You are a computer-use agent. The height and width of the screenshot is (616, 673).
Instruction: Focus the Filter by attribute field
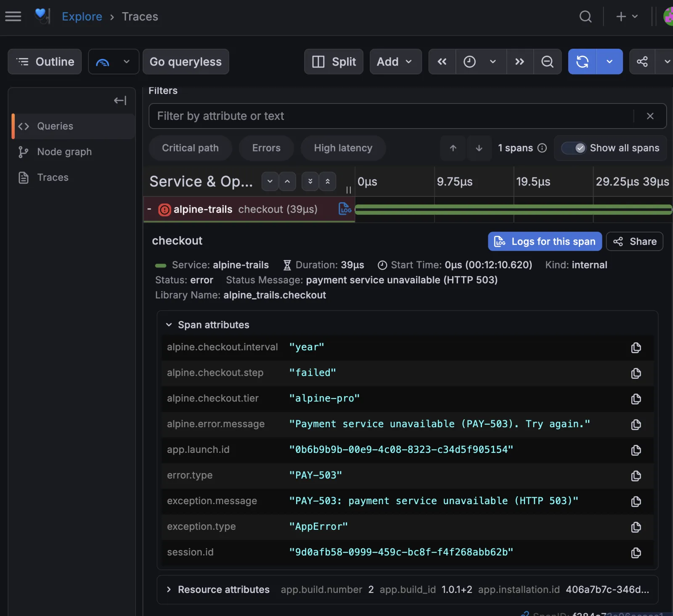tap(391, 116)
